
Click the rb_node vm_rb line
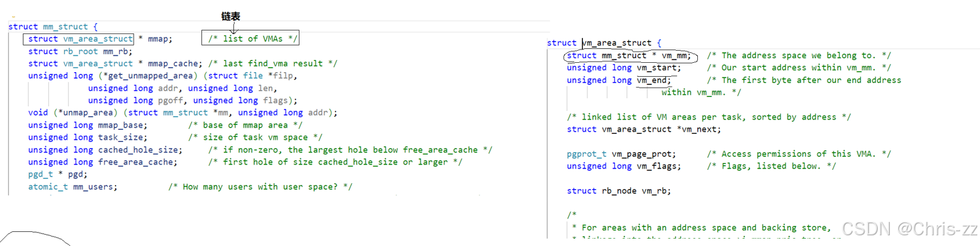click(619, 191)
